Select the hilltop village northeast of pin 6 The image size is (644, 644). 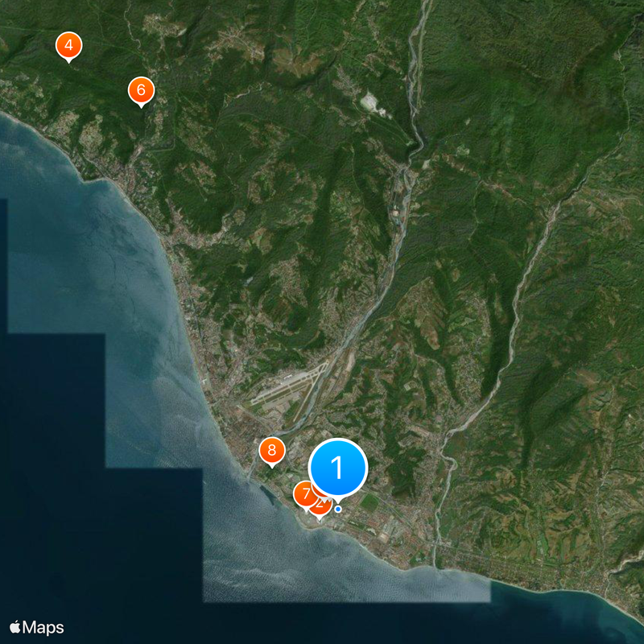coord(164,25)
